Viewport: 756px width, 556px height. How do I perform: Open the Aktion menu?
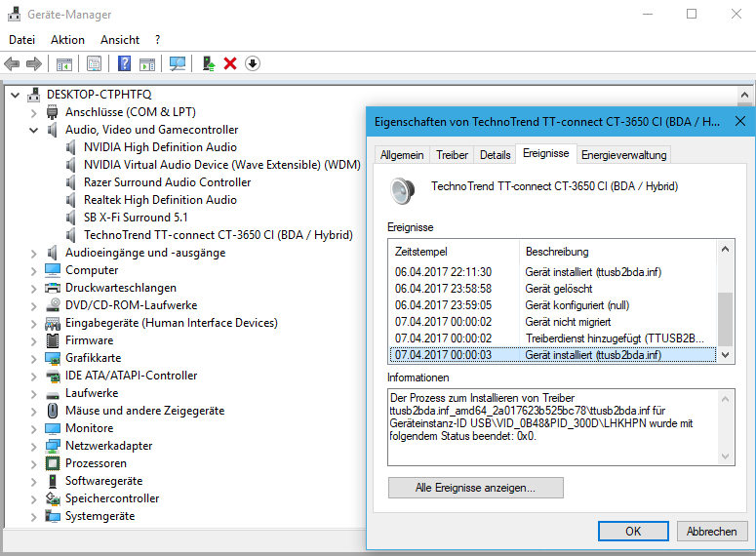[68, 40]
